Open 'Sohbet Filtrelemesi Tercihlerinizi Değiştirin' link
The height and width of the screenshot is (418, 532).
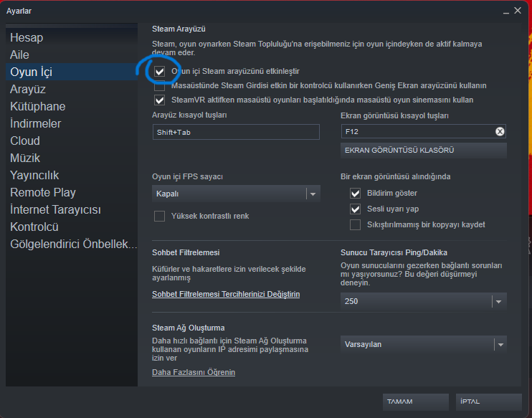226,294
